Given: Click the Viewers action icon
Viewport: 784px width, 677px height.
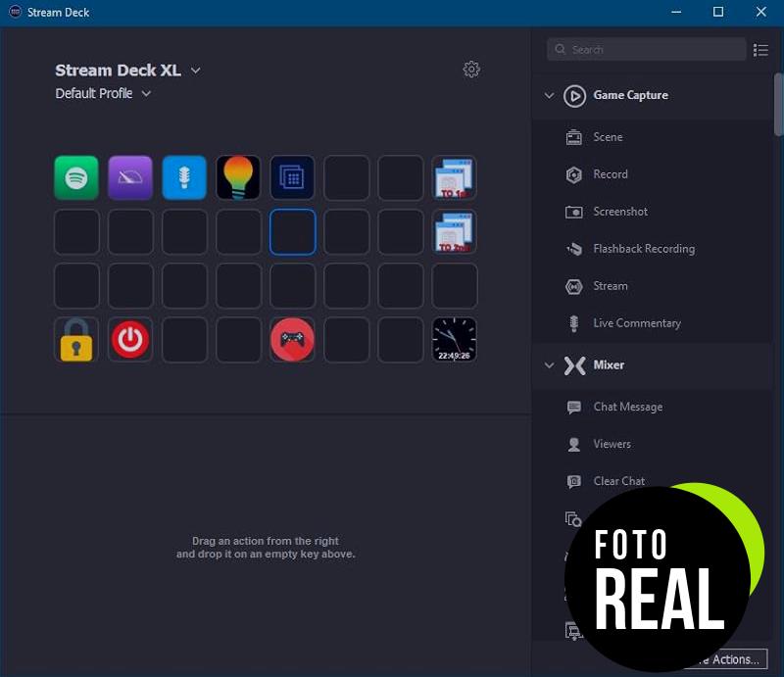Looking at the screenshot, I should [574, 445].
